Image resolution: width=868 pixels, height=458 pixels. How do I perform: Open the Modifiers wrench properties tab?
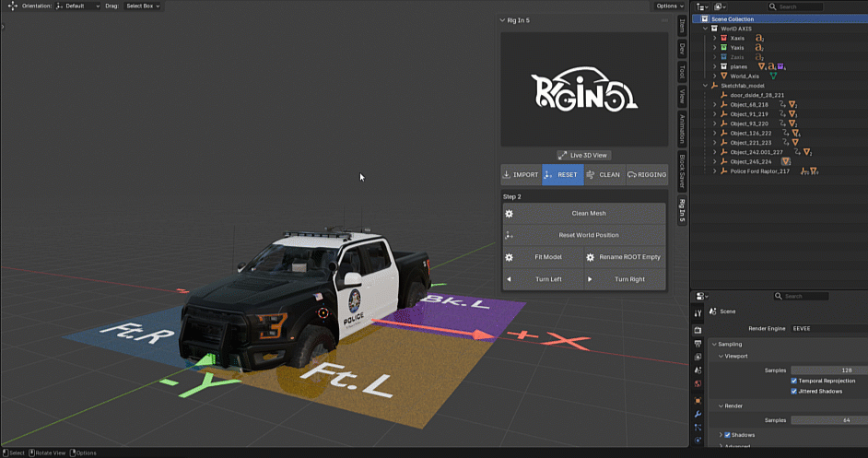(698, 415)
